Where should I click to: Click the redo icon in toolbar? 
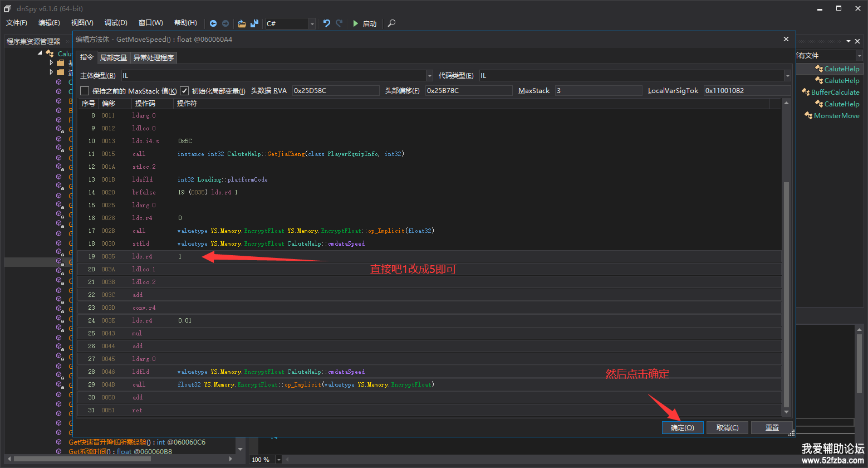click(339, 23)
